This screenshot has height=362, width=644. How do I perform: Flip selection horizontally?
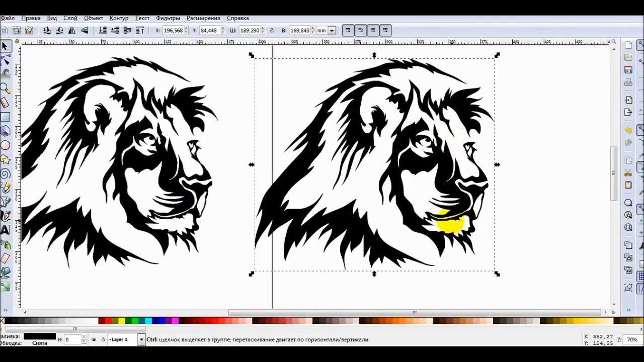(x=71, y=31)
